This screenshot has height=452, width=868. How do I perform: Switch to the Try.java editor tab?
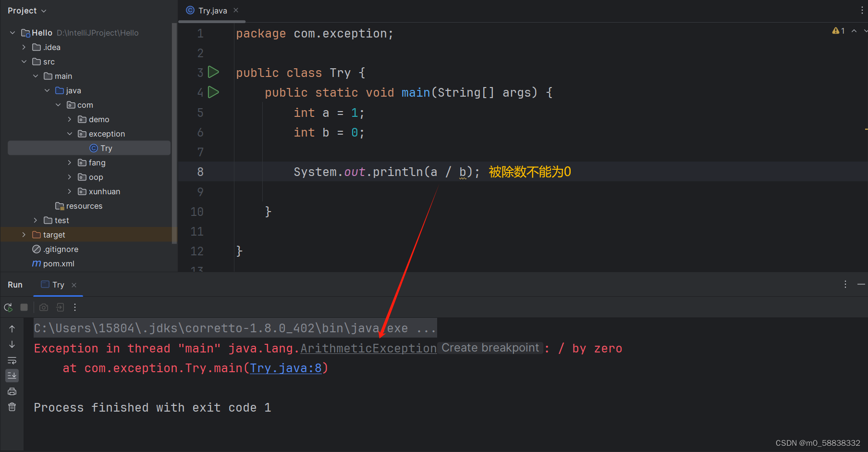coord(212,11)
